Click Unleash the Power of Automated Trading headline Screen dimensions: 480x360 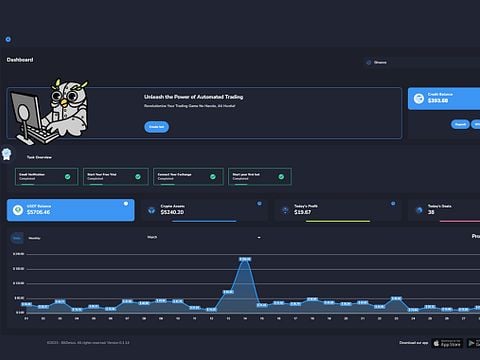(194, 97)
